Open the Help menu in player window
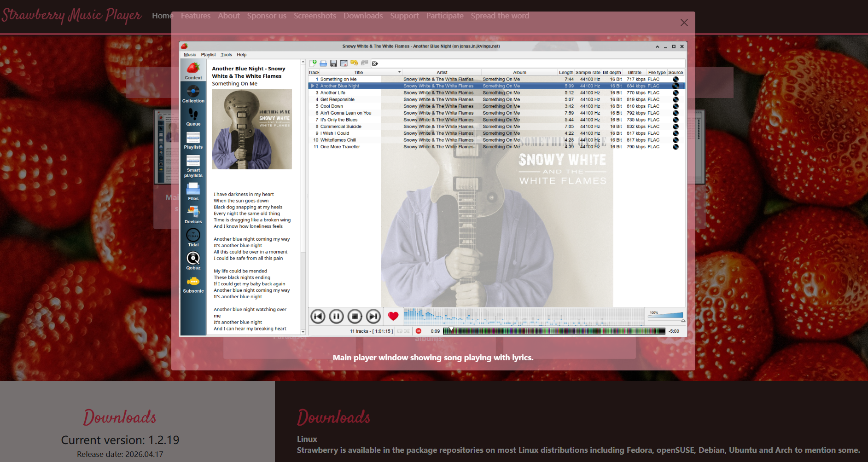This screenshot has width=868, height=462. coord(242,54)
